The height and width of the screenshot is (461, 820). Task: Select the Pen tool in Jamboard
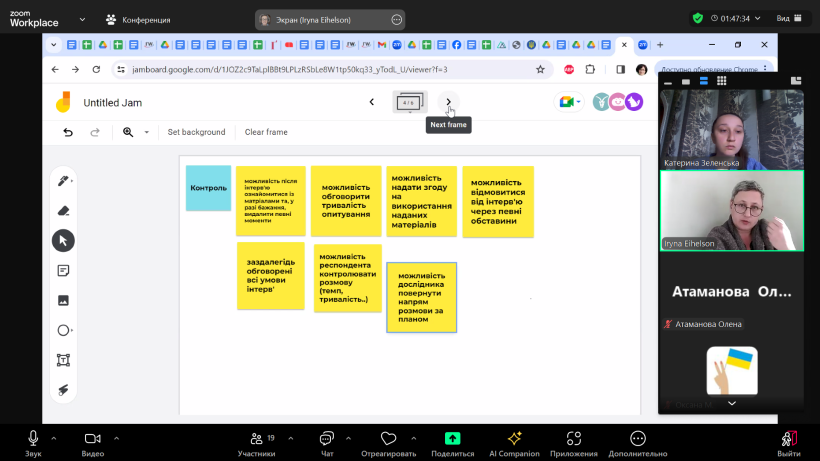(x=63, y=181)
